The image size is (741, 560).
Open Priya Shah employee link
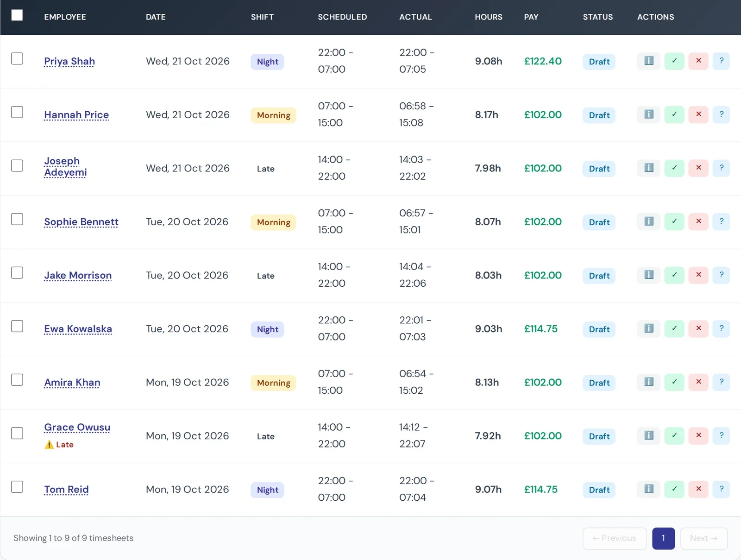tap(69, 61)
